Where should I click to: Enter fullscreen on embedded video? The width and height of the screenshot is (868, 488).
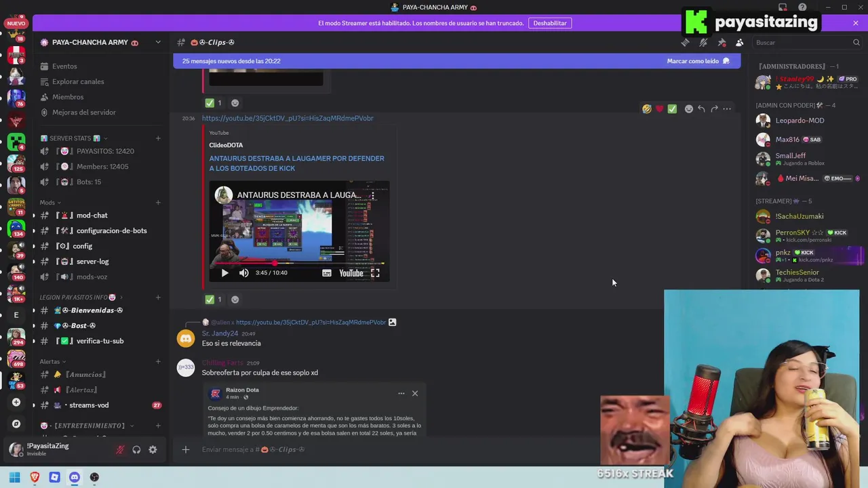375,273
